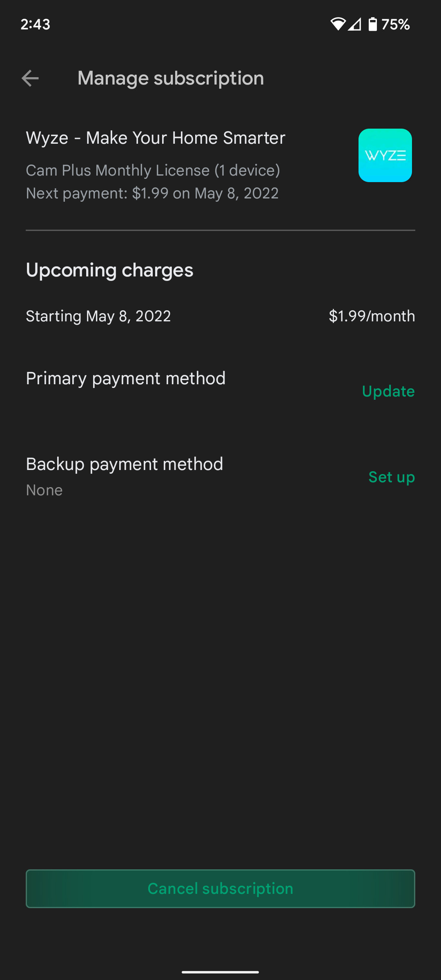Tap the None backup method text

44,490
